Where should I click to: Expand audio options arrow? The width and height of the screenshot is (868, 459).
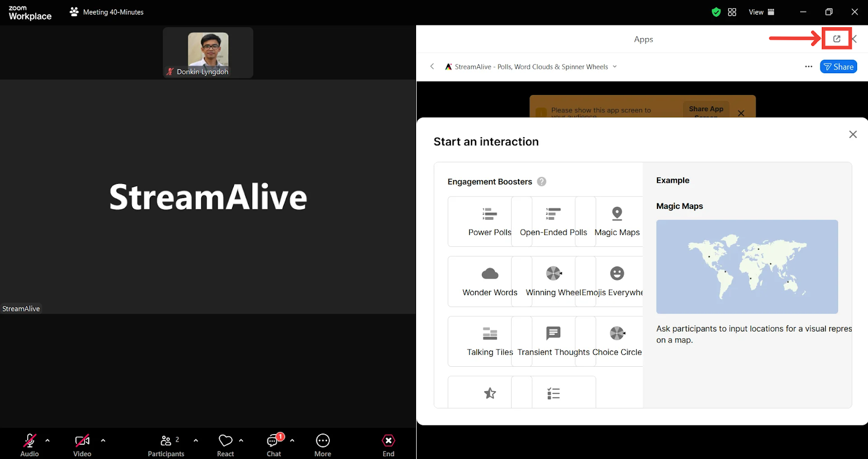click(48, 441)
